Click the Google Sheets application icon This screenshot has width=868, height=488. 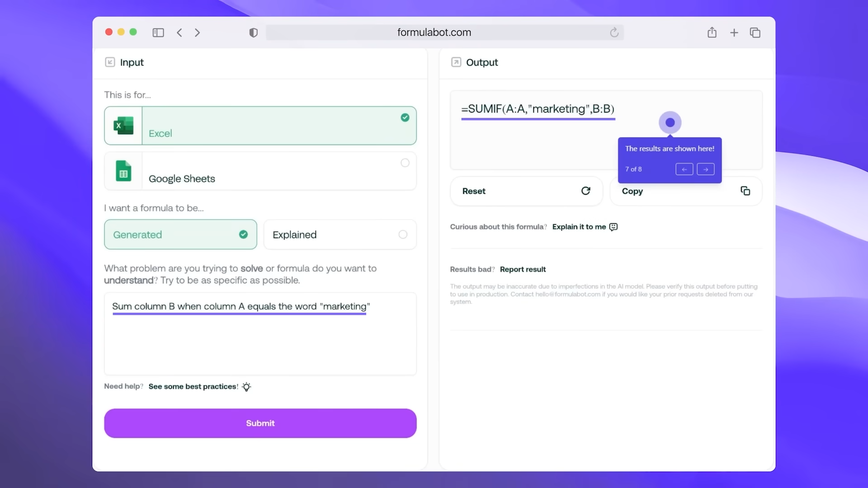(x=123, y=171)
